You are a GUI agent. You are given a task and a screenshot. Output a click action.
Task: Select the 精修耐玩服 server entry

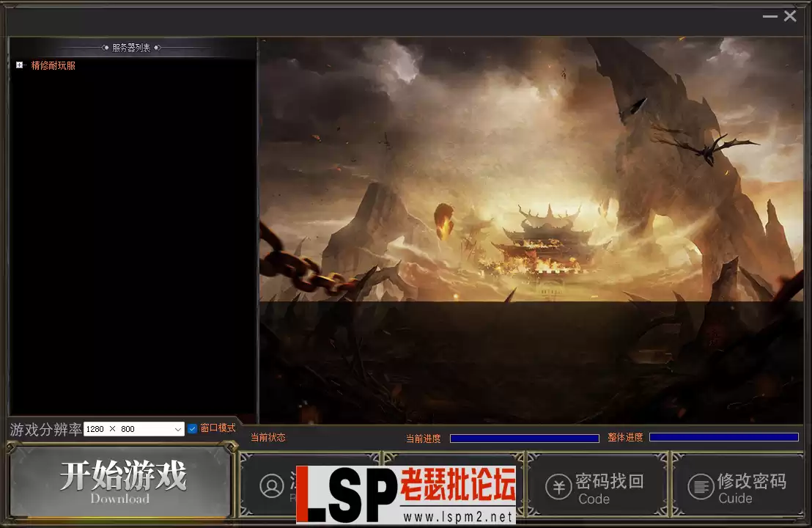point(53,65)
